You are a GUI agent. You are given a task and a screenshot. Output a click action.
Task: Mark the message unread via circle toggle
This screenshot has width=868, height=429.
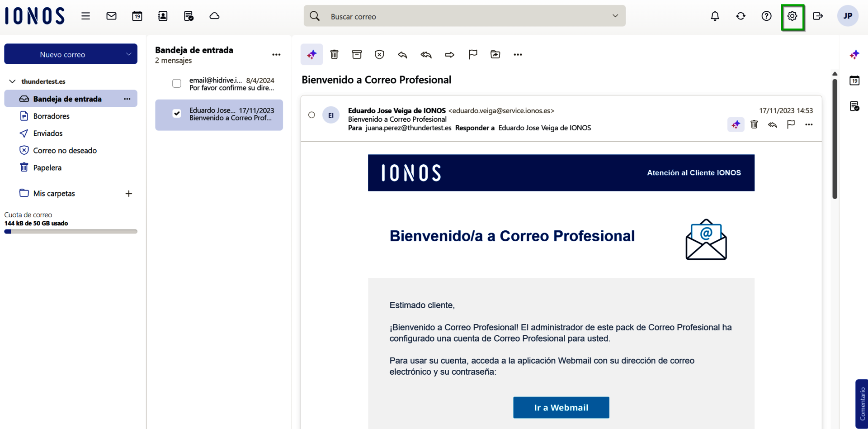(x=311, y=115)
